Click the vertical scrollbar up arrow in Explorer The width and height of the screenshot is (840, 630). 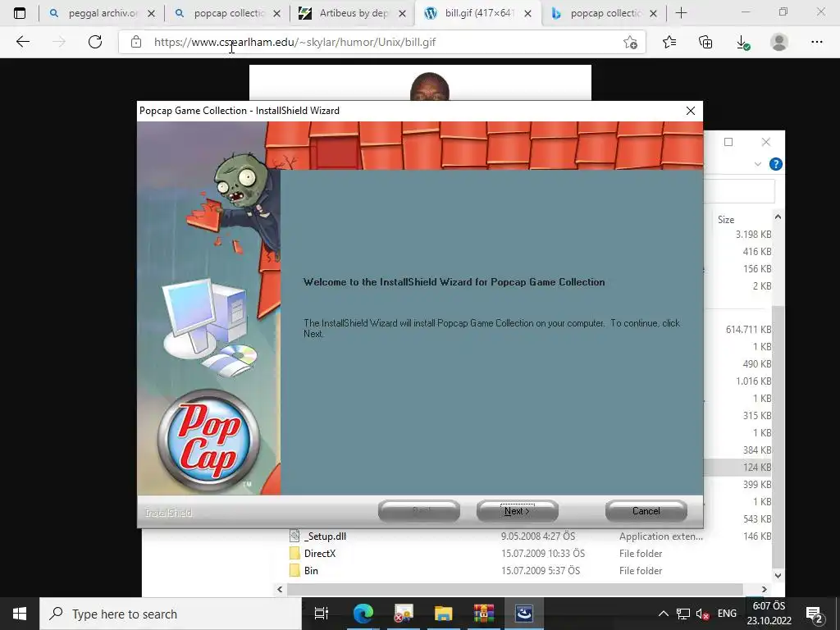pyautogui.click(x=778, y=217)
